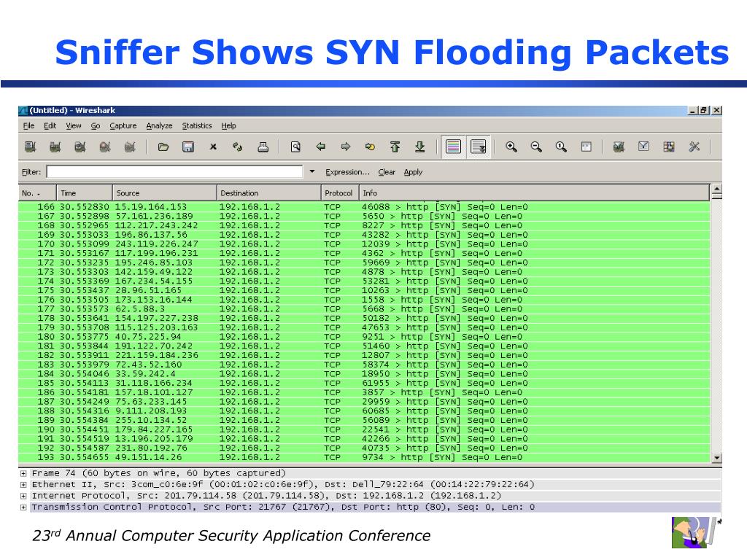747x560 pixels.
Task: Start a new live capture icon
Action: pyautogui.click(x=80, y=147)
